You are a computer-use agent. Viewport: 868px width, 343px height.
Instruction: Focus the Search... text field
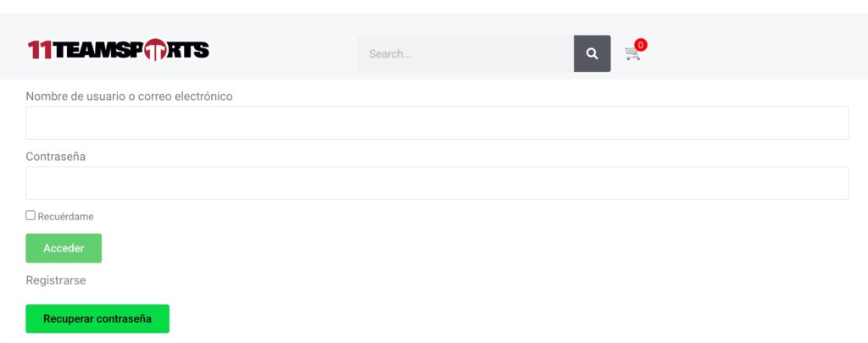click(465, 53)
